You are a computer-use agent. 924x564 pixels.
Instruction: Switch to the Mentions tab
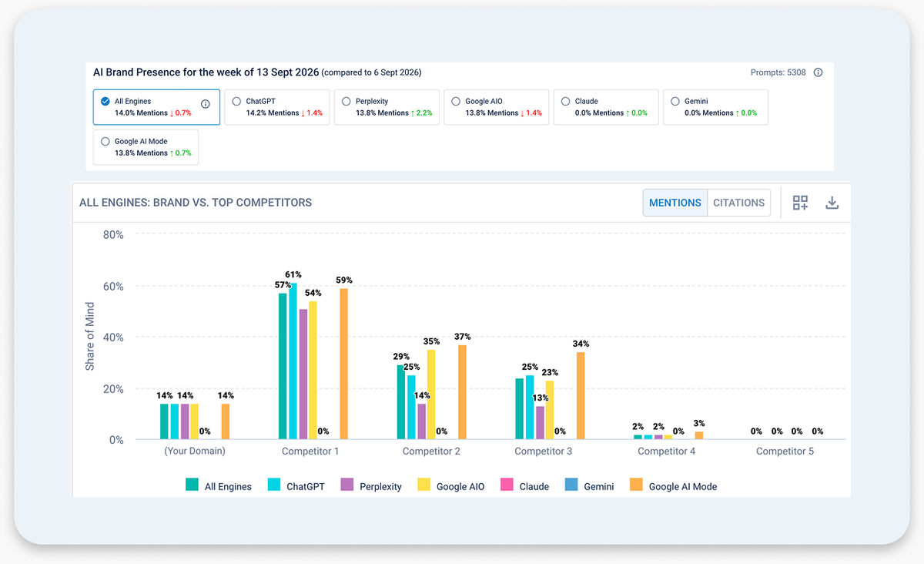(675, 203)
